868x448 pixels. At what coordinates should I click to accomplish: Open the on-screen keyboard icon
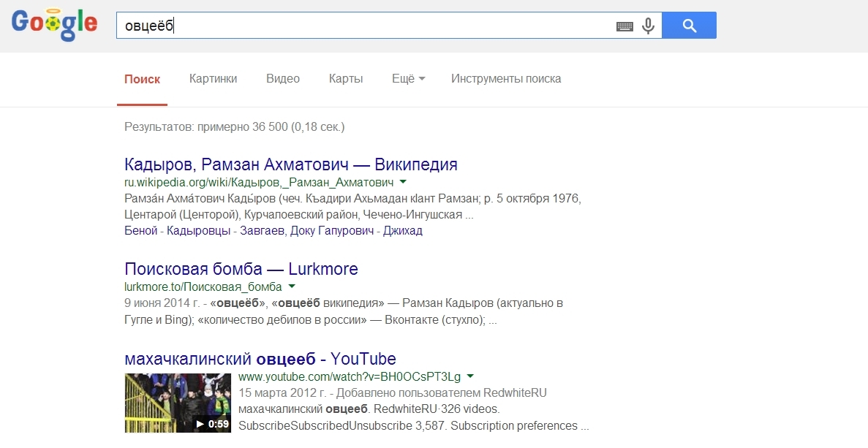(x=624, y=26)
